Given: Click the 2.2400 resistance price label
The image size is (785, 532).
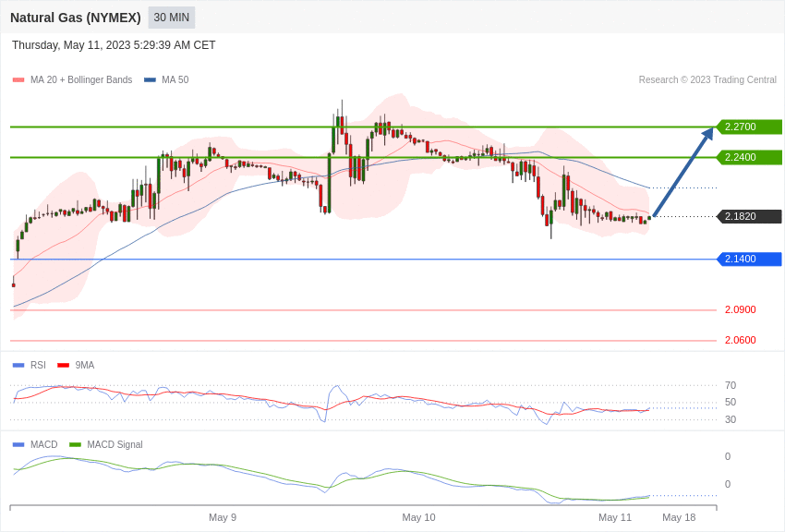Looking at the screenshot, I should pos(750,157).
